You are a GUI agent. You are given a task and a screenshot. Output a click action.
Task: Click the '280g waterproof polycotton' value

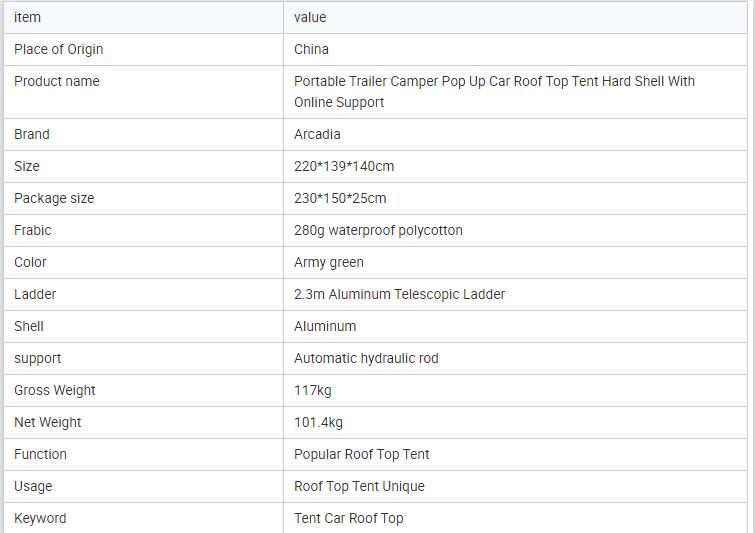coord(378,230)
